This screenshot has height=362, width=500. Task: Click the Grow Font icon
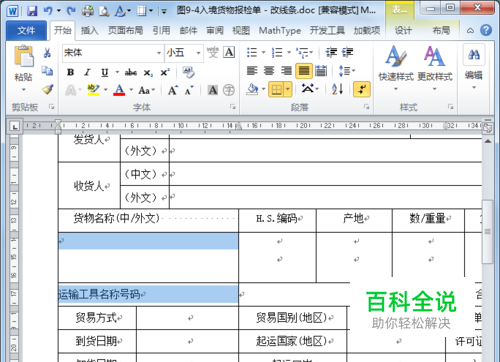coord(173,90)
